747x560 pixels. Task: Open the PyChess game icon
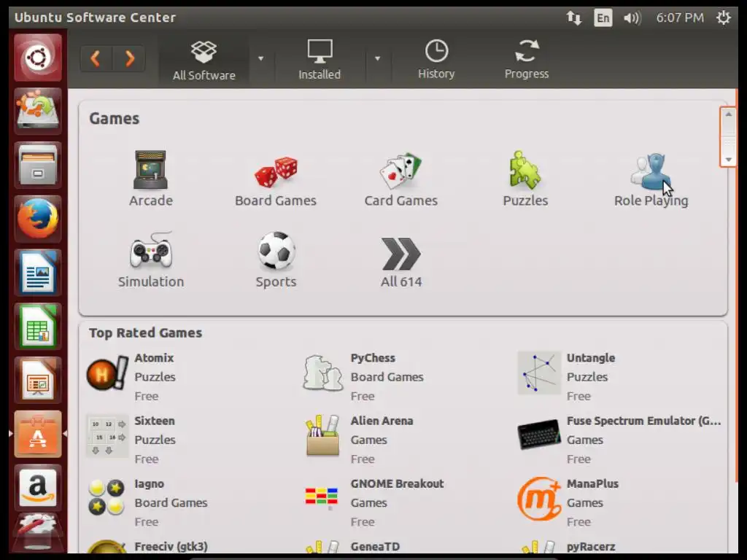[323, 373]
